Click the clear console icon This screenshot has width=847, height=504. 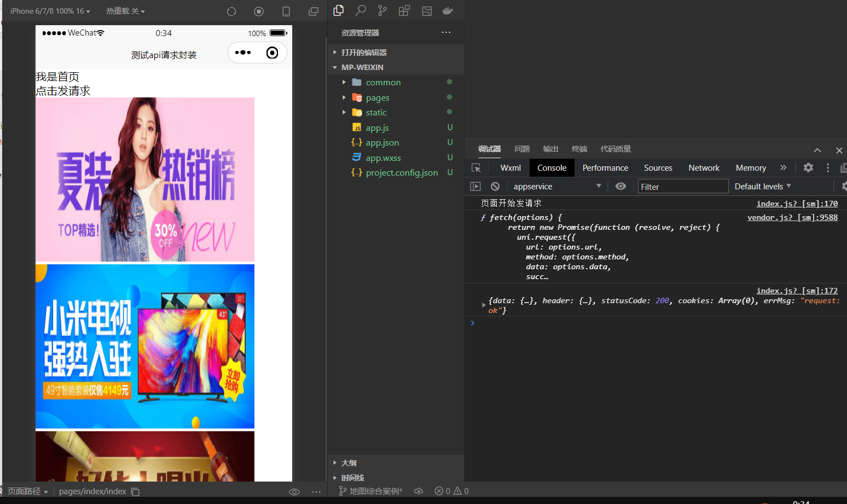tap(495, 186)
